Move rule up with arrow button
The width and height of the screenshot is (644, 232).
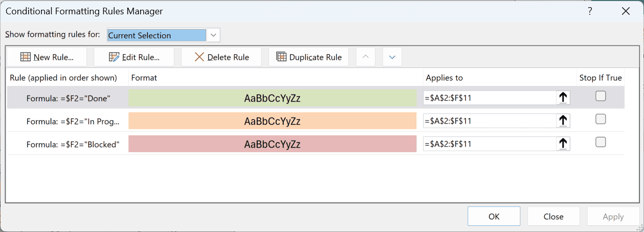pos(365,57)
